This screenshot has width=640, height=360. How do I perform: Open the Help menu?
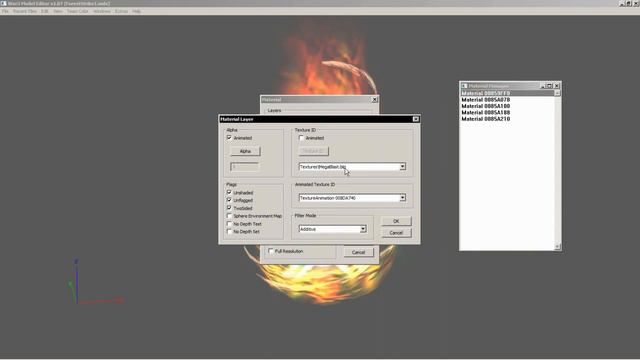136,11
